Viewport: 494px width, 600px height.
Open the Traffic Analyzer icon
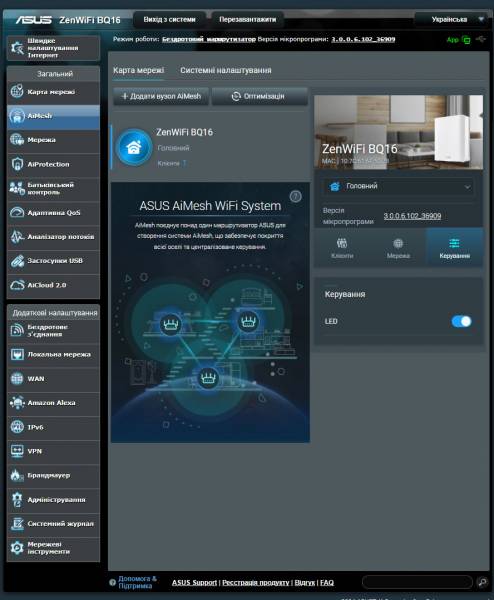tap(17, 236)
